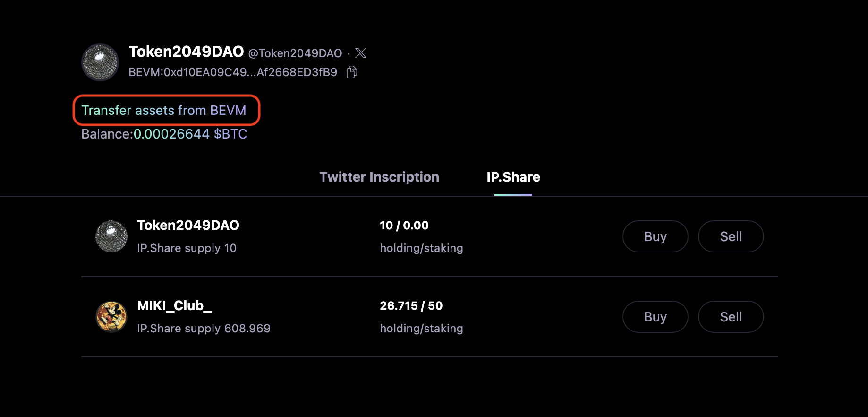Buy Token2049DAO IP.Share
Viewport: 868px width, 417px height.
pos(655,236)
